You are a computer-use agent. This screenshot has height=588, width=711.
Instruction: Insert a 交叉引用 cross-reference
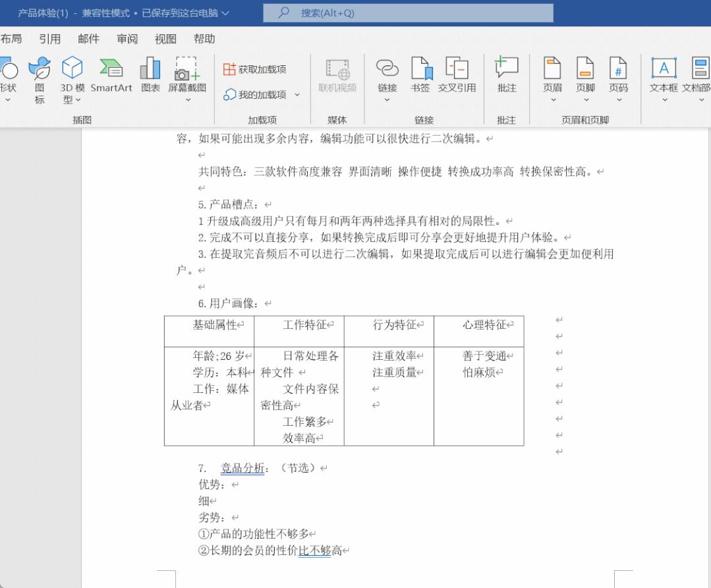[456, 79]
